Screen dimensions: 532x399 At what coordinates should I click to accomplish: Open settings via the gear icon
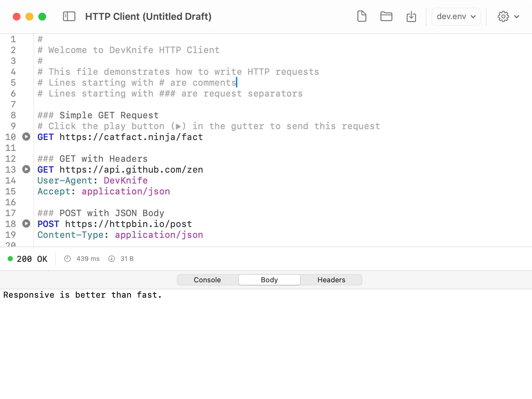click(503, 16)
